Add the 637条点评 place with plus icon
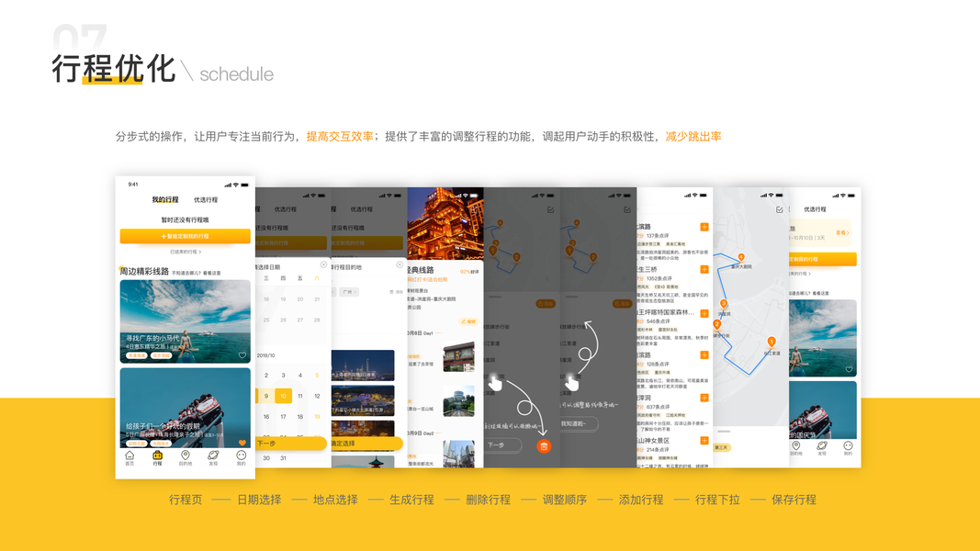Viewport: 980px width, 551px height. pyautogui.click(x=704, y=398)
